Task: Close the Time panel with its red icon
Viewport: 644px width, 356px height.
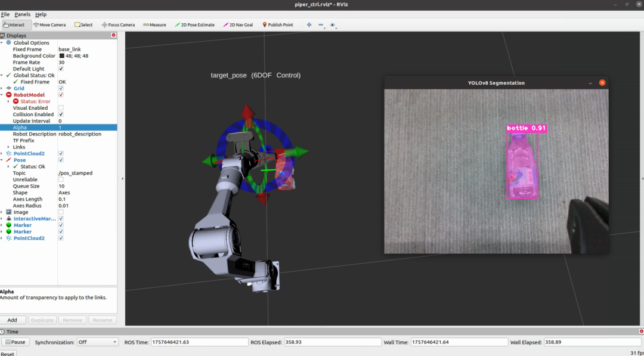Action: click(x=641, y=332)
